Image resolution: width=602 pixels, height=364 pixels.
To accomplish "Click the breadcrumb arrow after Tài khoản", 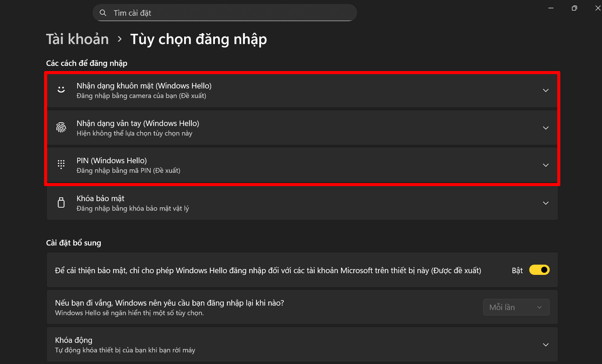I will (120, 39).
